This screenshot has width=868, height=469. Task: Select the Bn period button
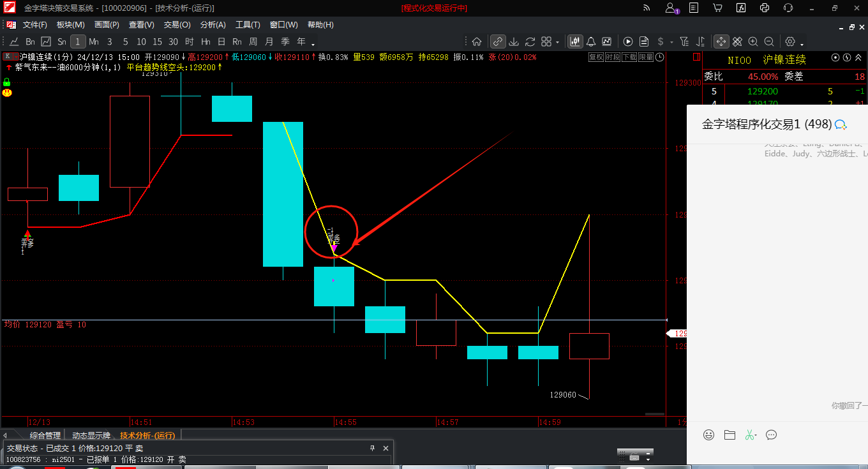(30, 41)
